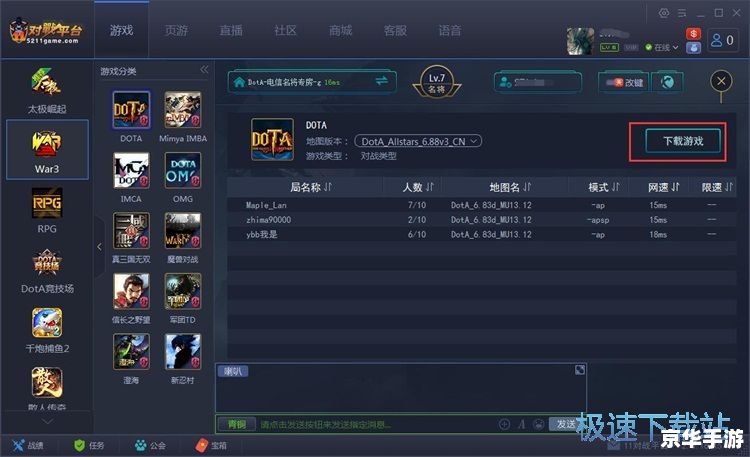Viewport: 750px width, 457px height.
Task: Collapse the game category panel with side arrow
Action: pyautogui.click(x=99, y=247)
